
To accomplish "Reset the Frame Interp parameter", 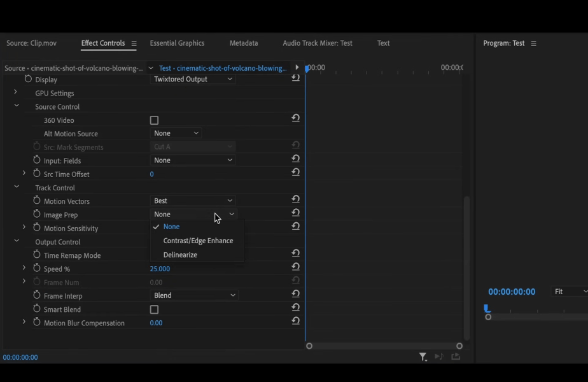I will click(x=295, y=294).
